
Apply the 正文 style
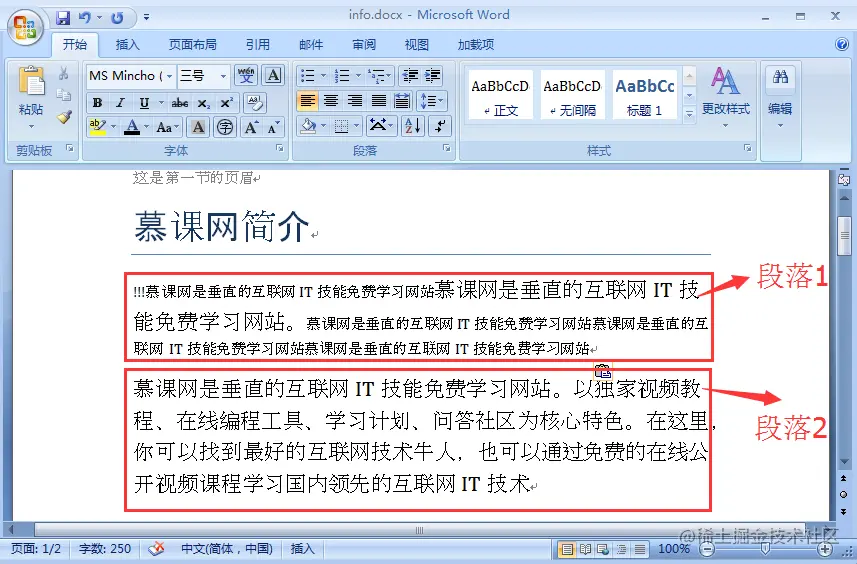(501, 95)
